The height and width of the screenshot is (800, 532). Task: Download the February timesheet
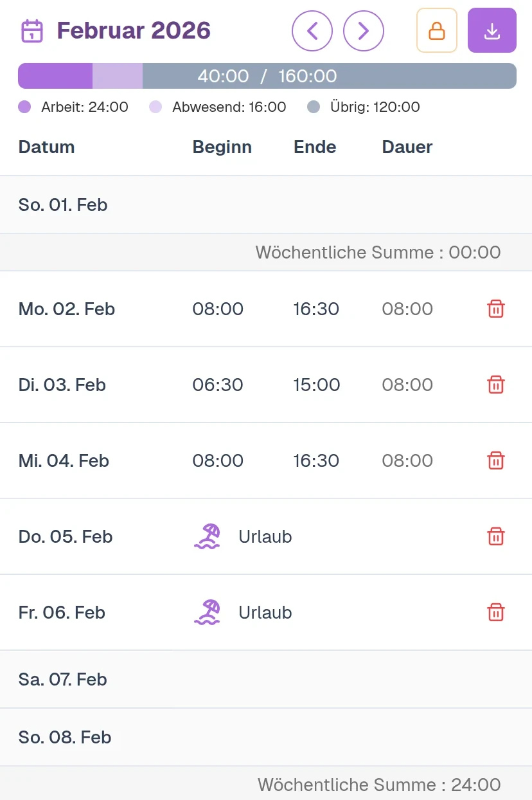point(492,30)
